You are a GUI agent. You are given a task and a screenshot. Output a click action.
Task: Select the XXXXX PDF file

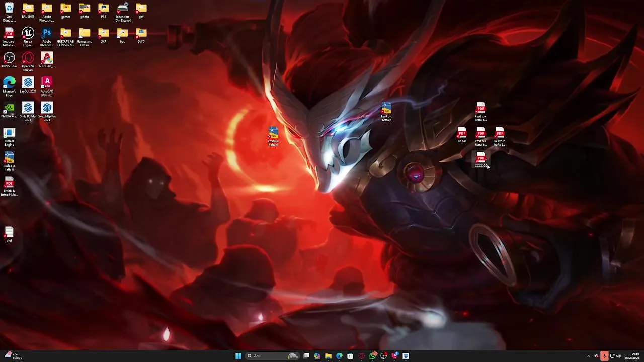[462, 135]
